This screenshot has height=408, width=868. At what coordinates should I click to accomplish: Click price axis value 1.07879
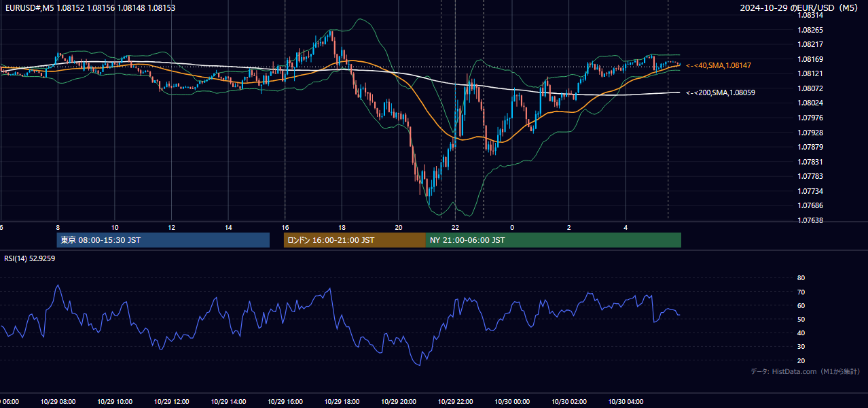[x=810, y=147]
